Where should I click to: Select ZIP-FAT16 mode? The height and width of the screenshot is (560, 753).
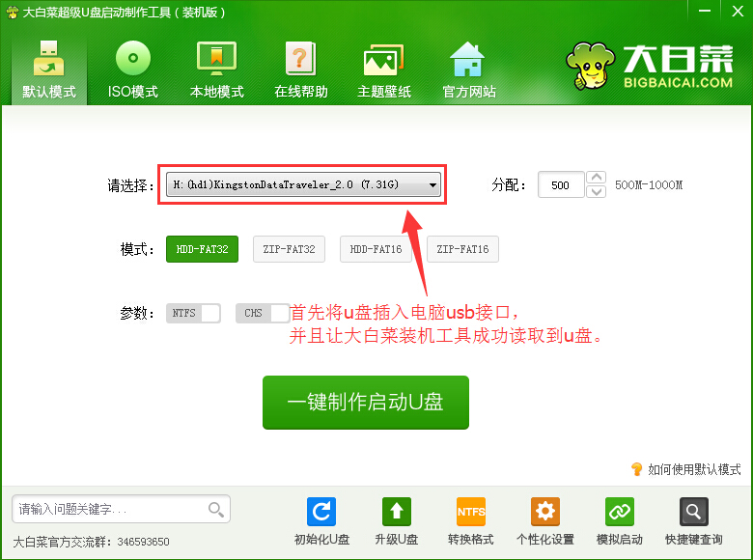pyautogui.click(x=463, y=249)
